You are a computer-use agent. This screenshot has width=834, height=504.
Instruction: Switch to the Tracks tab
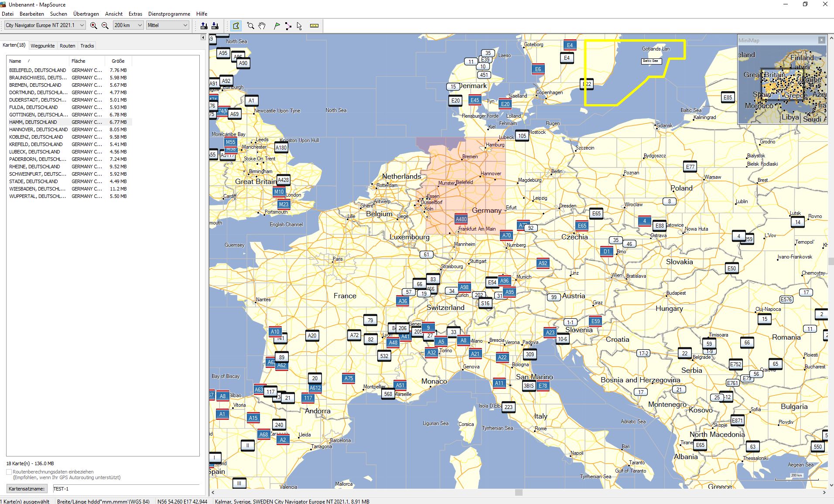point(87,46)
